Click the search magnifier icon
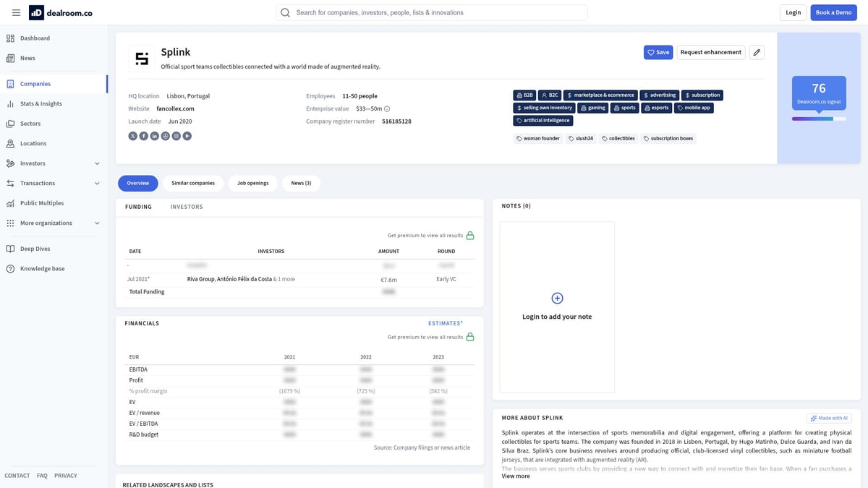This screenshot has width=868, height=488. pyautogui.click(x=285, y=12)
